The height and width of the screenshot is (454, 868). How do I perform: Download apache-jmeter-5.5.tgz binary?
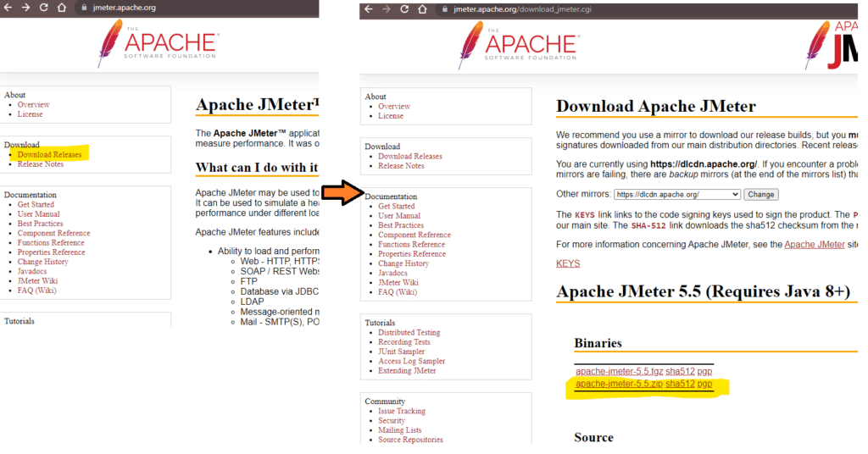(619, 371)
